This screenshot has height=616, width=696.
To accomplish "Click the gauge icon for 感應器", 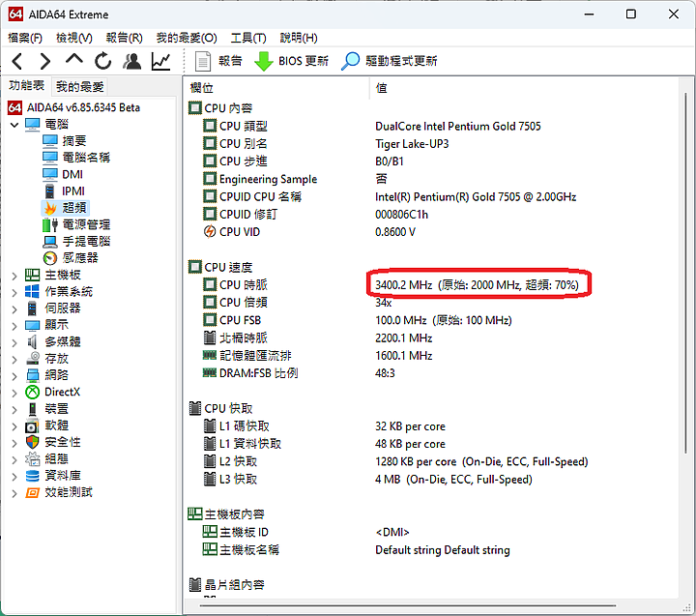I will tap(50, 258).
